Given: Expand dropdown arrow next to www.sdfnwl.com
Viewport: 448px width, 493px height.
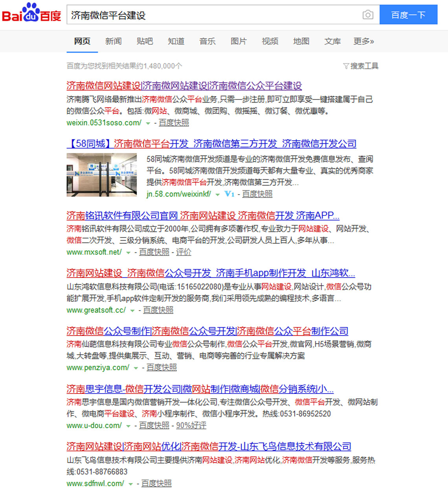Looking at the screenshot, I should [130, 484].
